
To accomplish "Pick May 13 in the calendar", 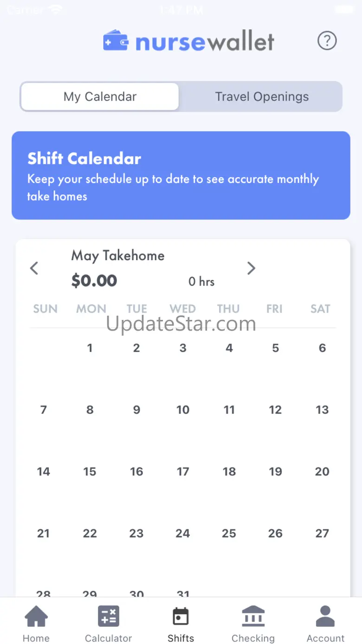I will (322, 410).
